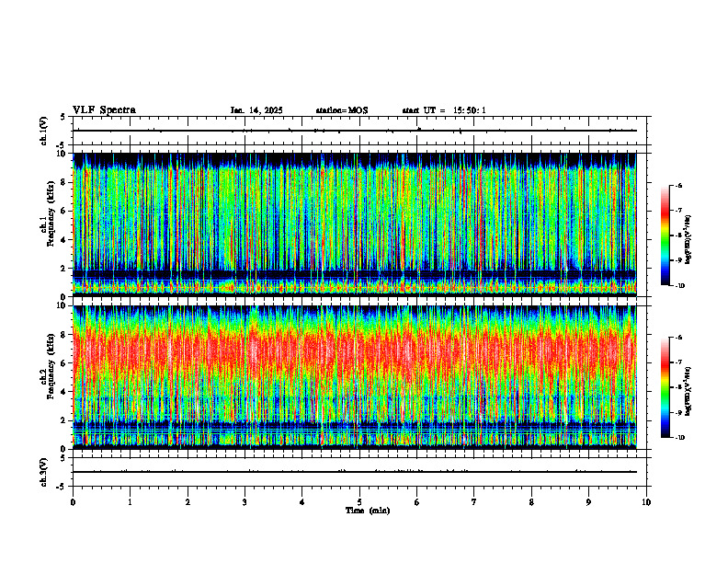Click the '8' tick on ch.2 frequency axis
728x563 pixels.
tap(63, 335)
